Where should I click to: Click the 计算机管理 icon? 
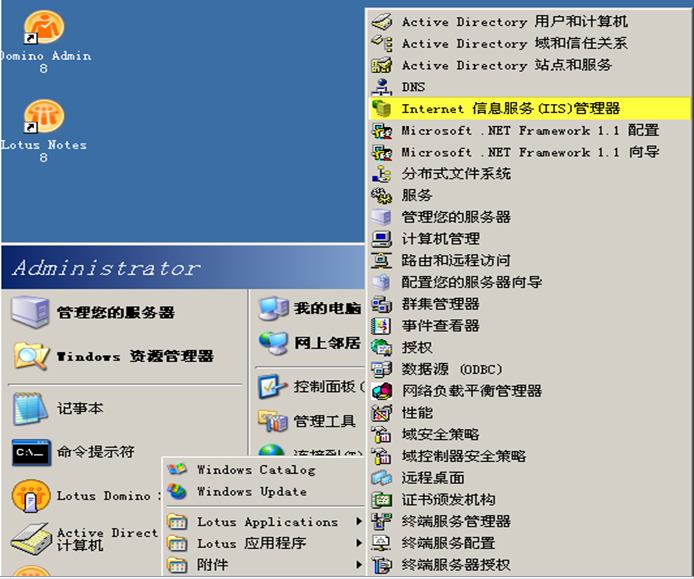(x=382, y=239)
